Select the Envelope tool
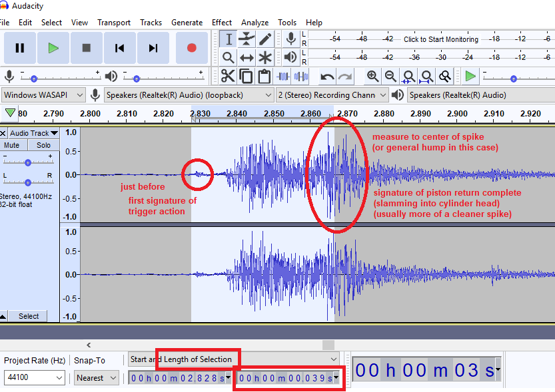The image size is (555, 392). pyautogui.click(x=247, y=39)
